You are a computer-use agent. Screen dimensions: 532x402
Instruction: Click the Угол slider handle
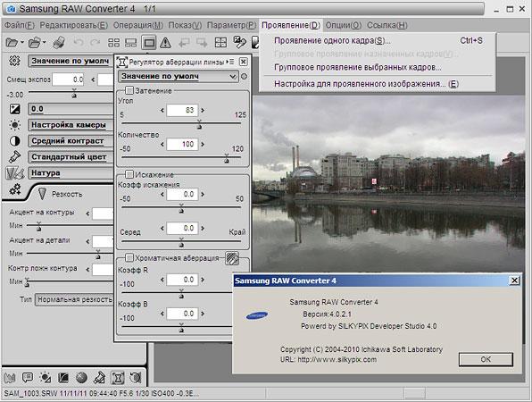pos(199,124)
